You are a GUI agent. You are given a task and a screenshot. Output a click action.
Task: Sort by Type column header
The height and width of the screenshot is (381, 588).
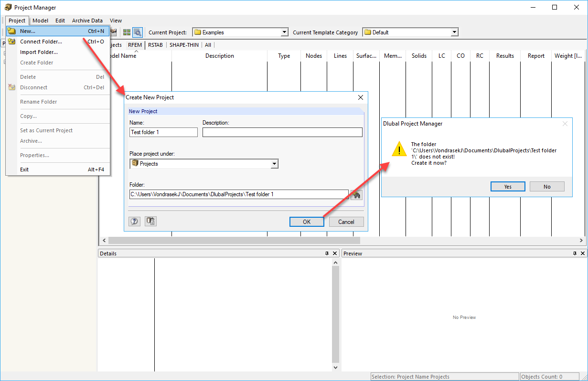point(284,56)
